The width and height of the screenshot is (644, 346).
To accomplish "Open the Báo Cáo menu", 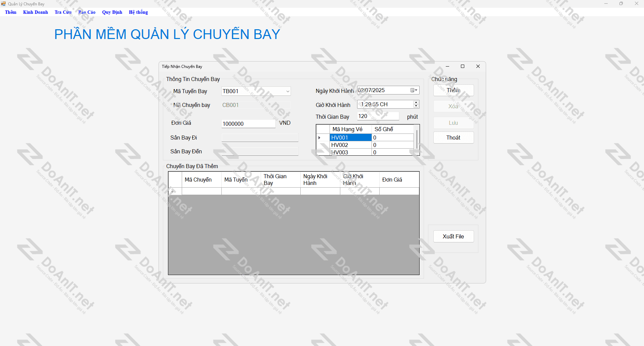I will 87,12.
